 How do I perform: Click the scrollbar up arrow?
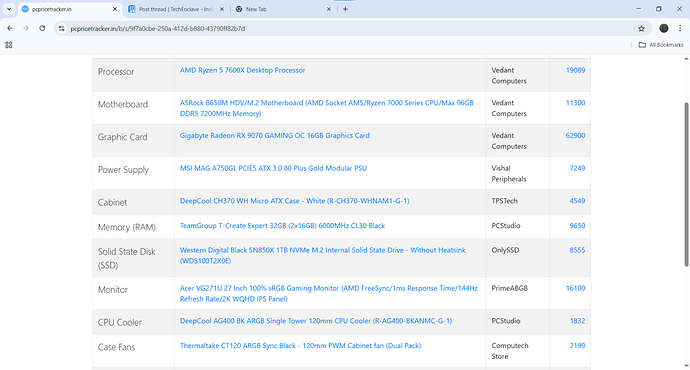click(686, 59)
